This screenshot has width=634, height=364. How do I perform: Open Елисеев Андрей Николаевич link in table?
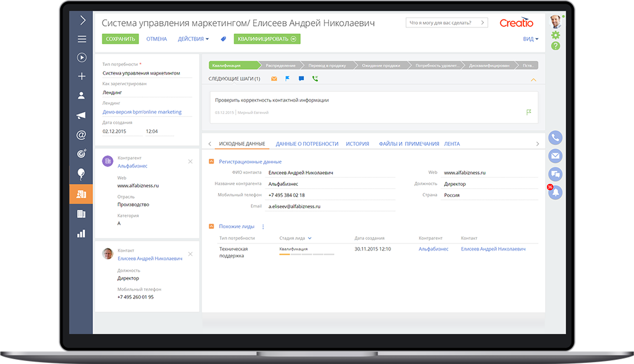coord(493,249)
